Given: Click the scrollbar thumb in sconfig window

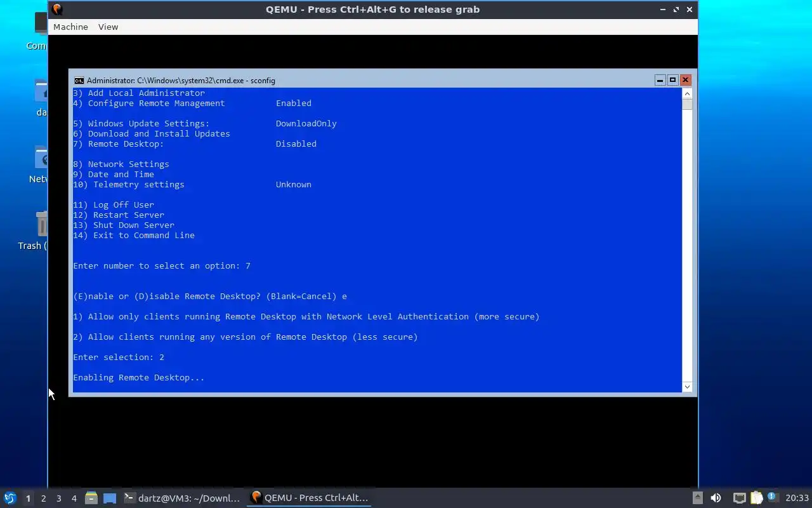Looking at the screenshot, I should (x=687, y=104).
